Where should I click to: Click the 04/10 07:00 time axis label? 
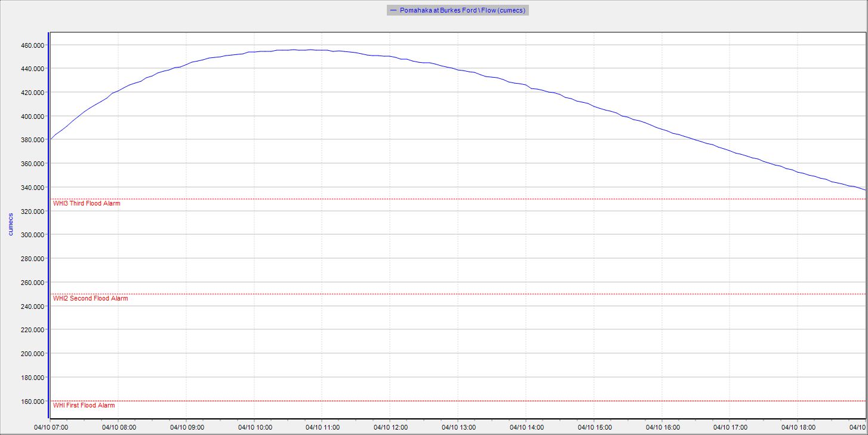[51, 427]
